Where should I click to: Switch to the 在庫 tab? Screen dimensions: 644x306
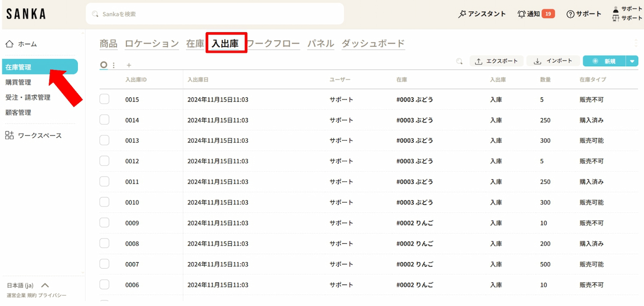coord(195,43)
